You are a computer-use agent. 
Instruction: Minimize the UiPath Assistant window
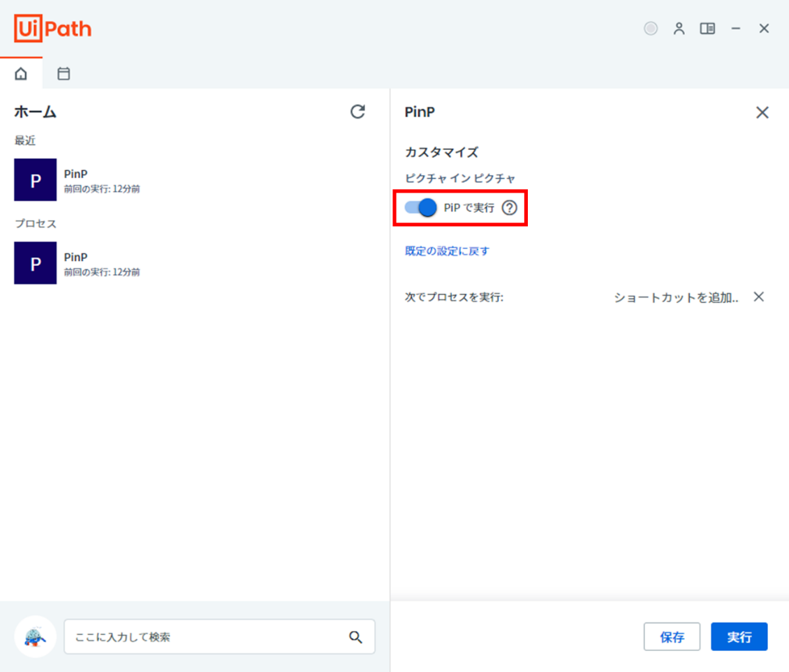coord(736,29)
